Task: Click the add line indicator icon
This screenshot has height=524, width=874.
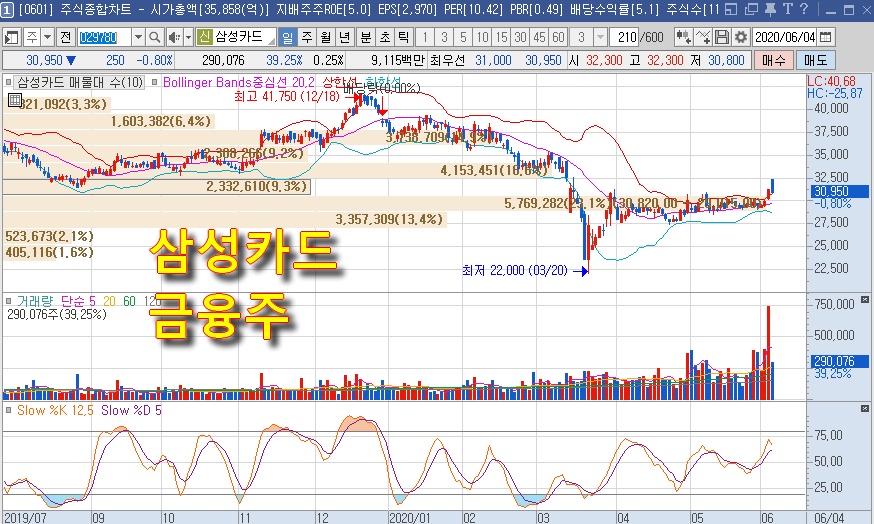Action: tap(702, 37)
